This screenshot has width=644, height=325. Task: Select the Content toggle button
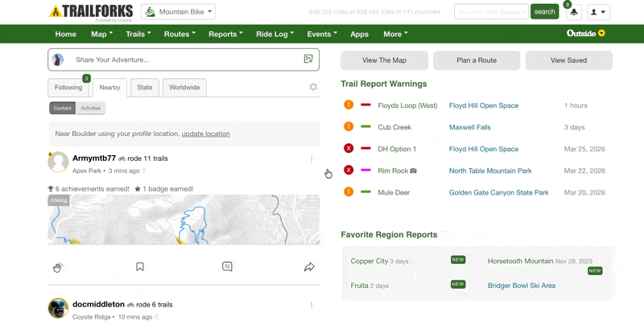click(x=62, y=108)
